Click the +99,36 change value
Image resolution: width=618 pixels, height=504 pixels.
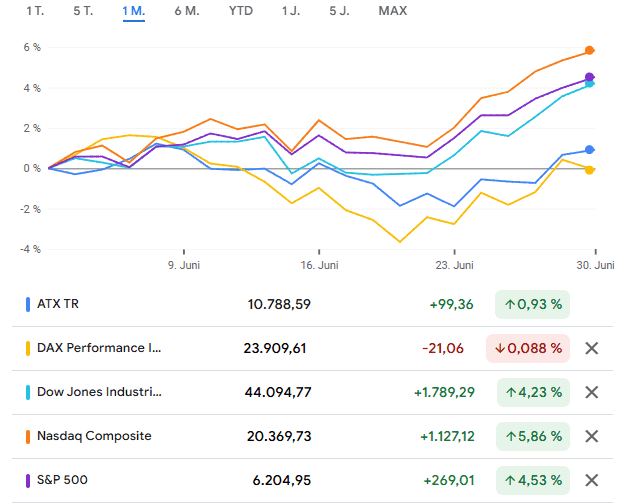point(451,305)
